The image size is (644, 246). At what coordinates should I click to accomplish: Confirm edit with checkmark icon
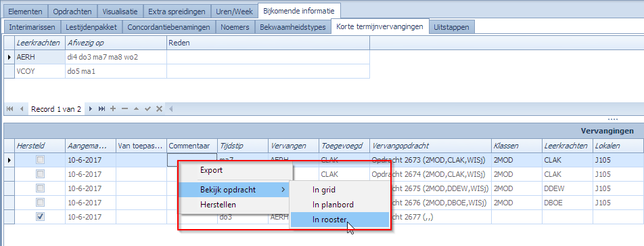tap(148, 109)
